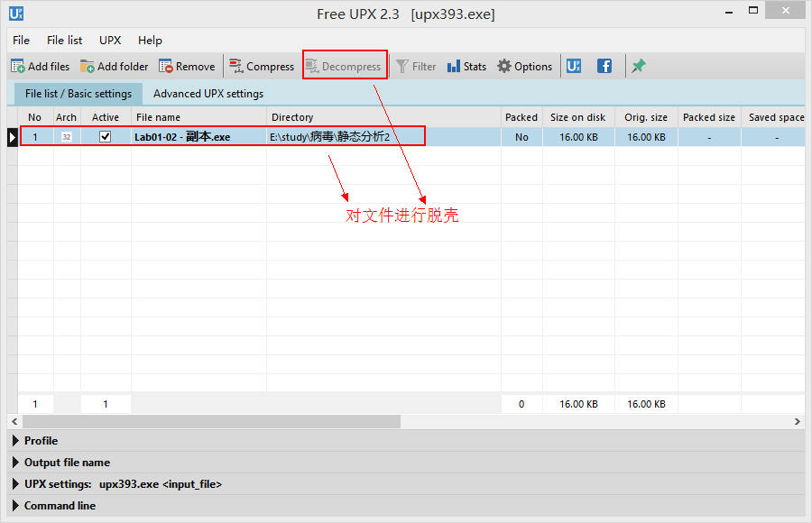Click the horizontal scrollbar right arrow
Screen dimensions: 812x523
pyautogui.click(x=797, y=421)
